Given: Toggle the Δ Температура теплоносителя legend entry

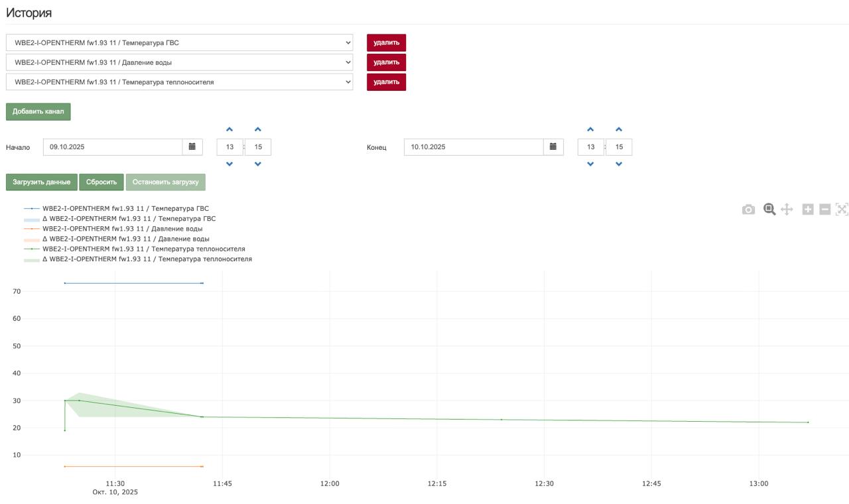Looking at the screenshot, I should tap(147, 259).
